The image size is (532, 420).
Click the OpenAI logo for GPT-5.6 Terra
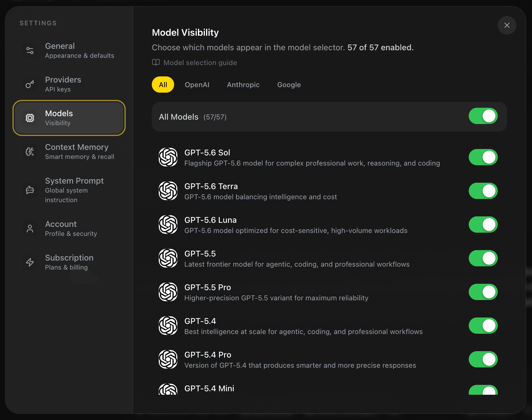click(x=168, y=191)
